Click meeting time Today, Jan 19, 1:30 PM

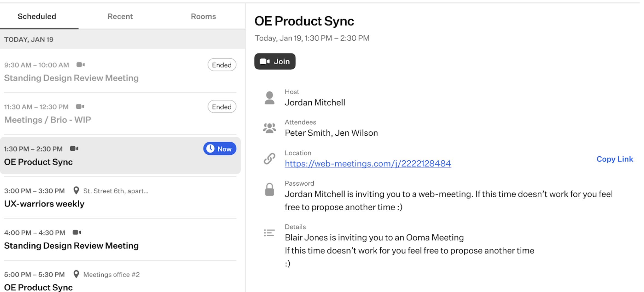pyautogui.click(x=312, y=38)
